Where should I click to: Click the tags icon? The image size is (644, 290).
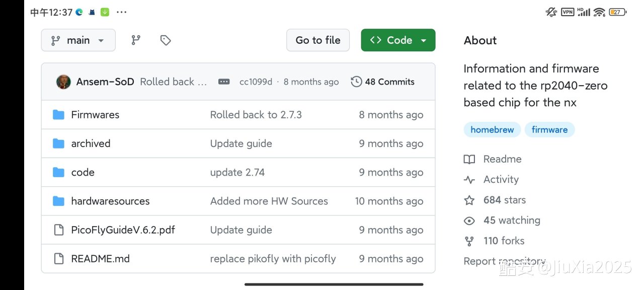point(166,40)
